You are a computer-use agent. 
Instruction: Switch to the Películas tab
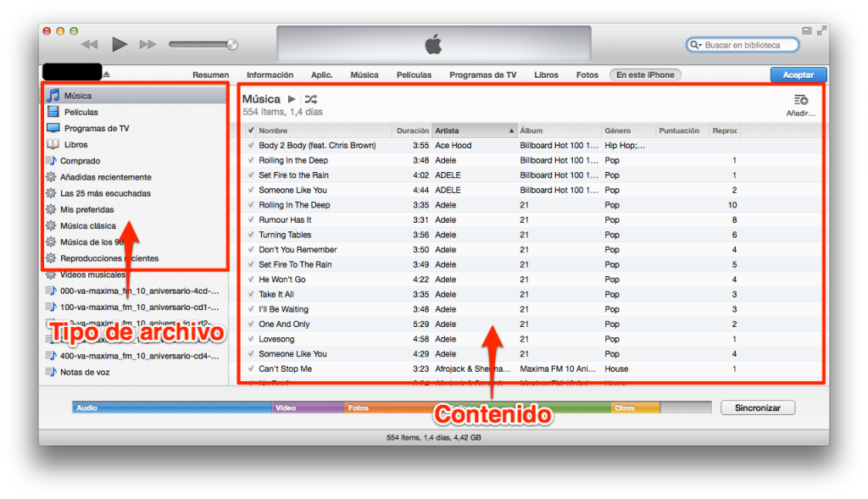414,75
